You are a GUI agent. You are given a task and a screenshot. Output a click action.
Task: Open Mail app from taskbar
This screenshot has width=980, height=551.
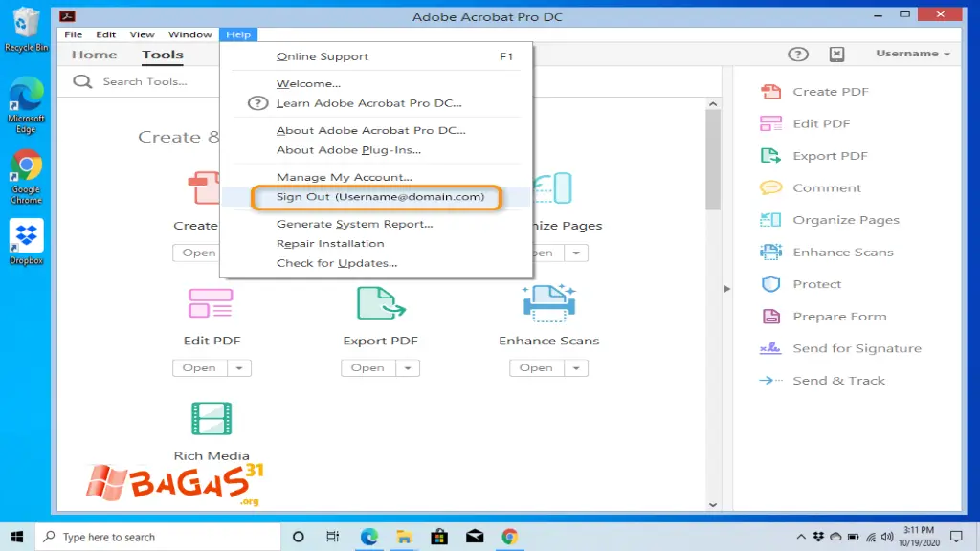point(475,537)
